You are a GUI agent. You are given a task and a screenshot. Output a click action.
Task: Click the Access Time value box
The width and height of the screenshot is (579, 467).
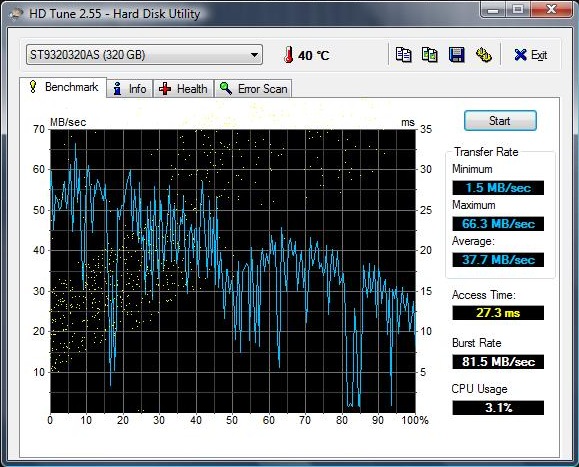coord(498,313)
